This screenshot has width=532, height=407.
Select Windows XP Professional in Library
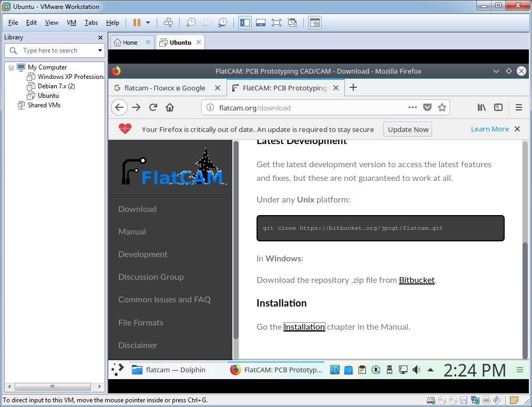pyautogui.click(x=65, y=77)
